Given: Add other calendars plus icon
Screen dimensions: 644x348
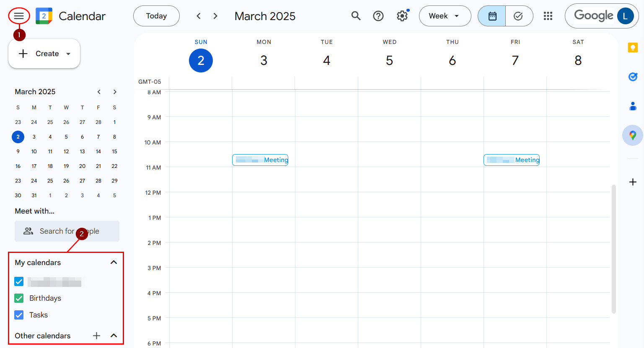Looking at the screenshot, I should tap(97, 335).
